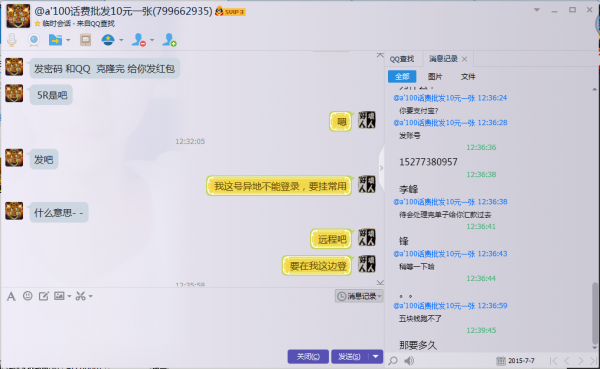This screenshot has height=369, width=600.
Task: Start a video call with webcam icon
Action: tap(34, 40)
